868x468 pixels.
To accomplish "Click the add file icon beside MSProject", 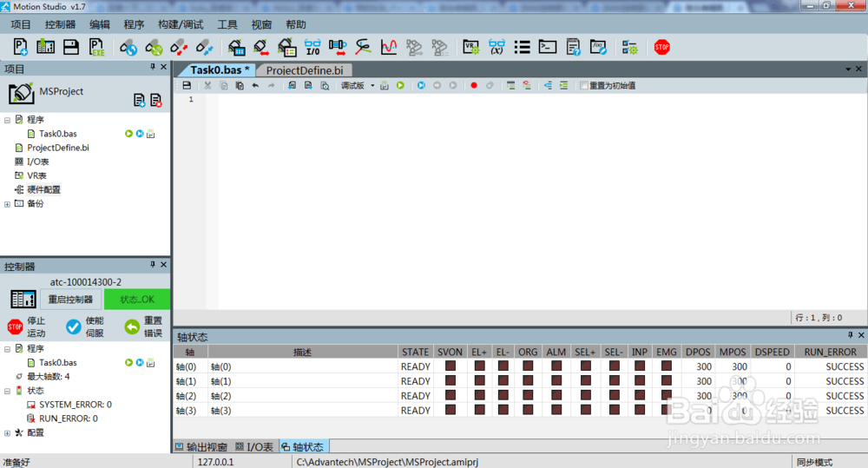I will 140,100.
